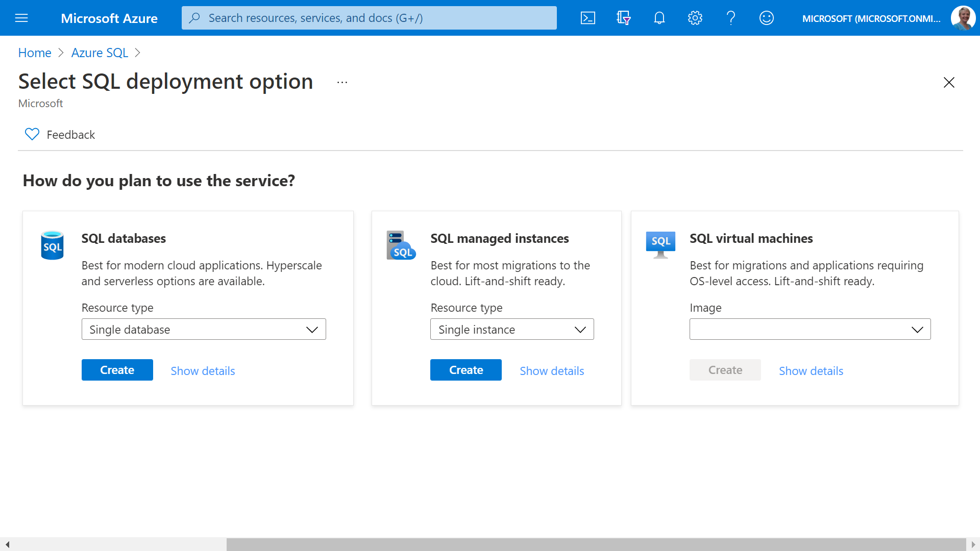Click the horizontal scrollbar thumb
The height and width of the screenshot is (551, 980).
click(596, 544)
